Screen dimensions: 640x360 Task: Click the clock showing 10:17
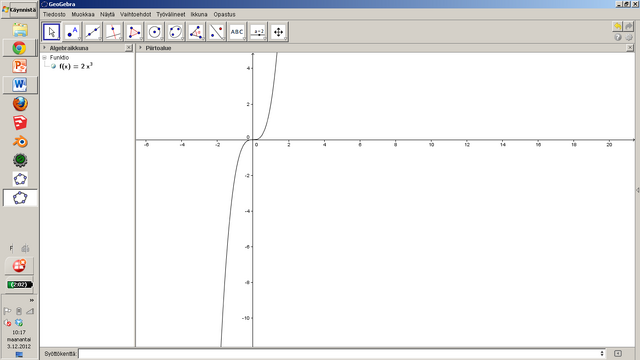[x=19, y=332]
